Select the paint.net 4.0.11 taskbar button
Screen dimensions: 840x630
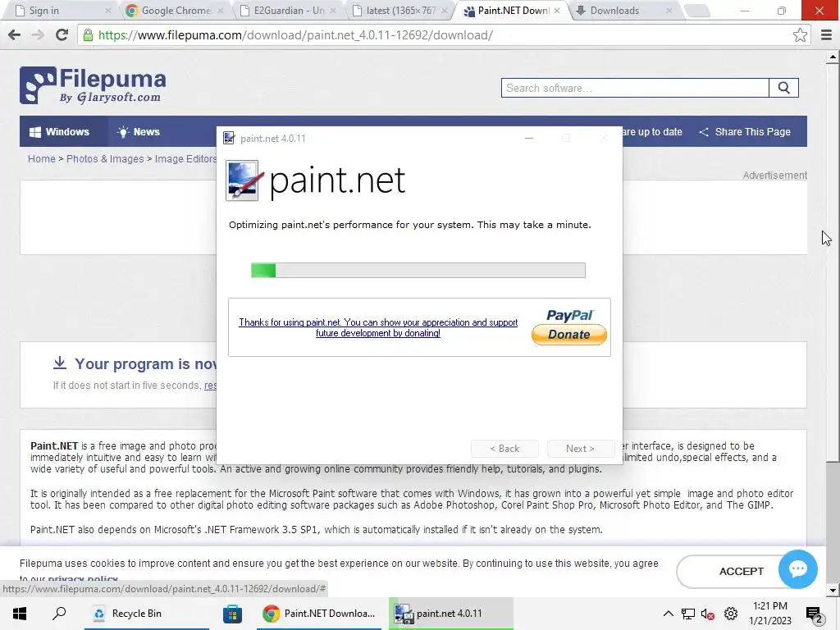click(450, 614)
